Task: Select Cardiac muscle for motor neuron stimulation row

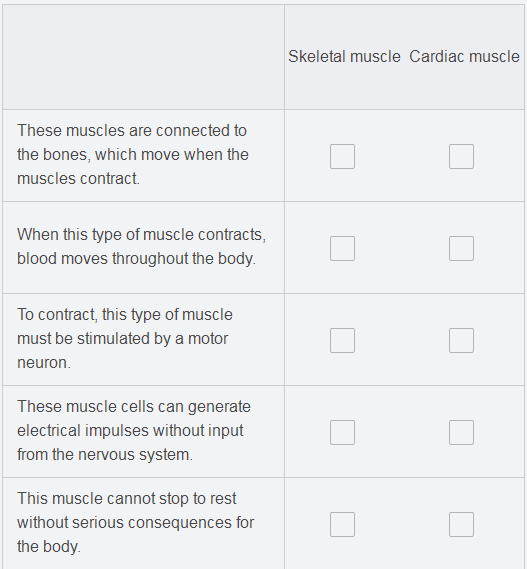Action: click(461, 340)
